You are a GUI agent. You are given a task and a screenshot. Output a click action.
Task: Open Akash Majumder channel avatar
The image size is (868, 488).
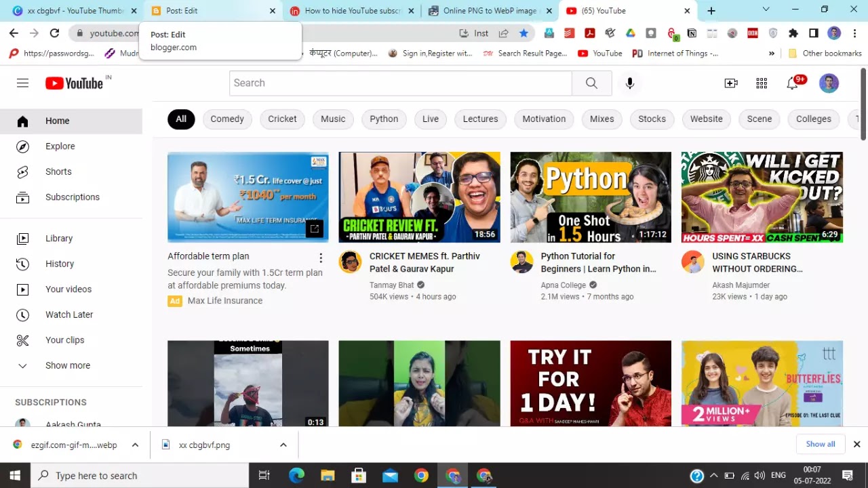(x=692, y=262)
